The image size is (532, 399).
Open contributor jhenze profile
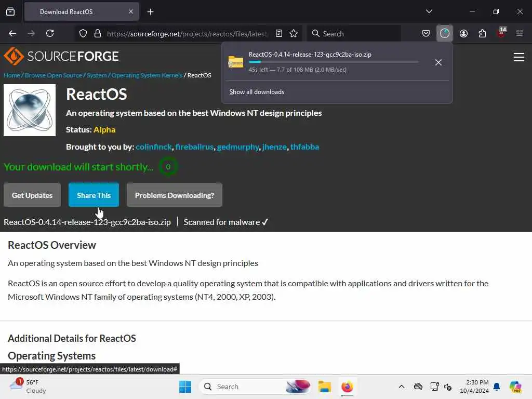click(274, 147)
